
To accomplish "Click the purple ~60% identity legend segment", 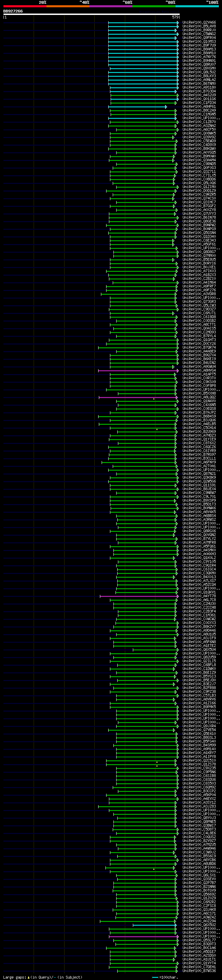I will [111, 6].
